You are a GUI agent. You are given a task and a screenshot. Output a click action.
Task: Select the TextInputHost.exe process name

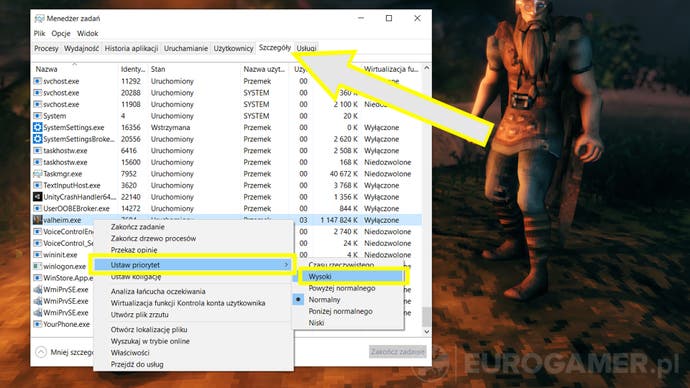[72, 185]
